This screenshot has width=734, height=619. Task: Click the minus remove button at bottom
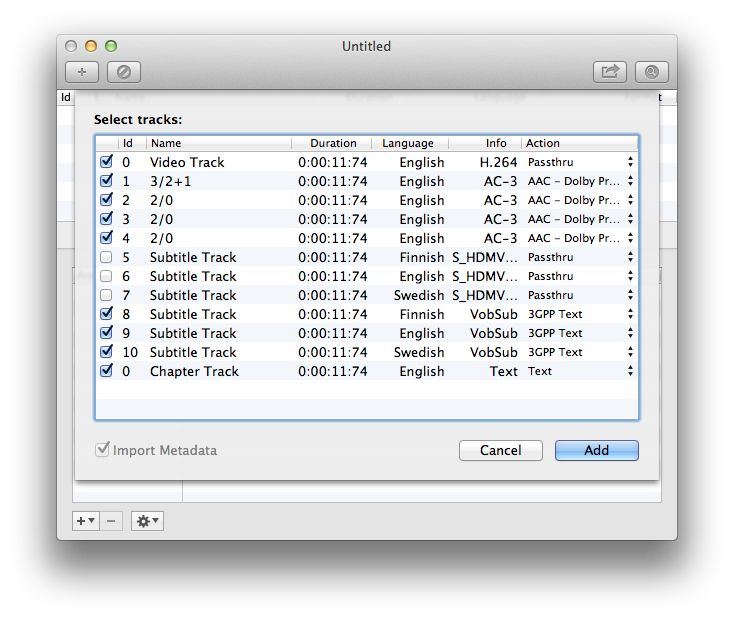[111, 521]
